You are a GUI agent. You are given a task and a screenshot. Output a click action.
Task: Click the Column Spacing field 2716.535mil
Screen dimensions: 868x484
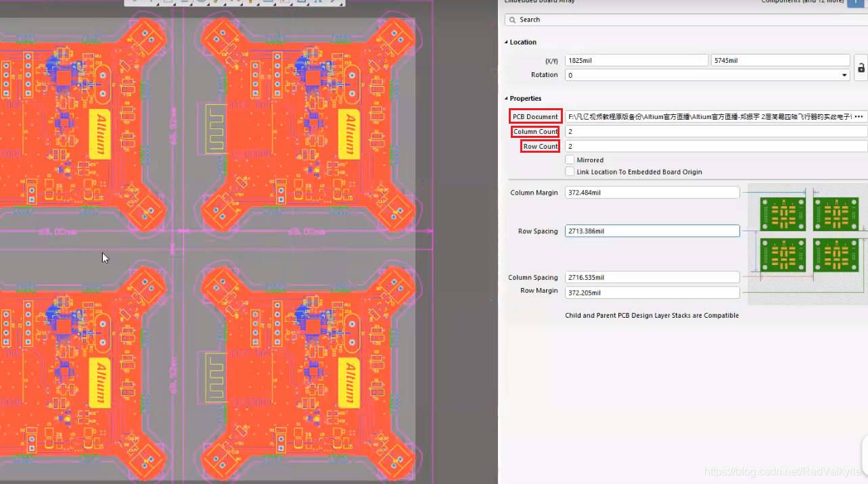[652, 277]
